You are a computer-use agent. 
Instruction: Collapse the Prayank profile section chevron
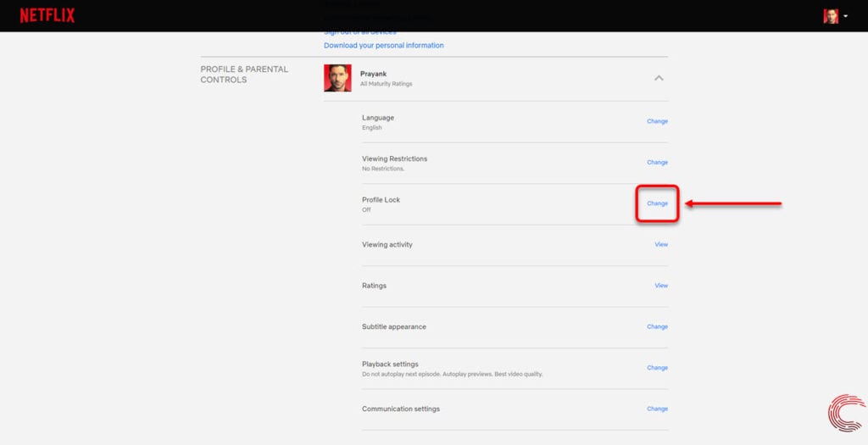point(659,78)
